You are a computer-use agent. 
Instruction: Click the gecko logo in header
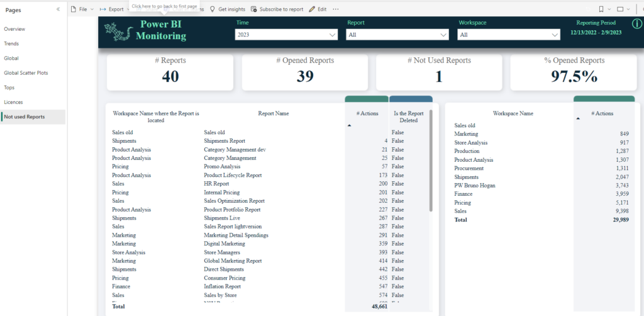119,31
